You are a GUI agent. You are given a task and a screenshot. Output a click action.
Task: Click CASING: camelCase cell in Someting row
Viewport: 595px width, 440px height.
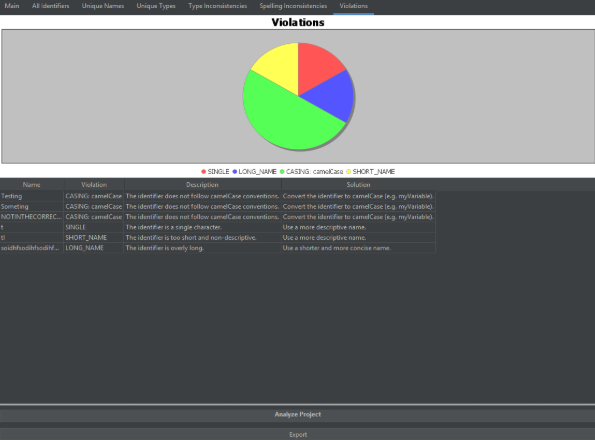pyautogui.click(x=94, y=206)
